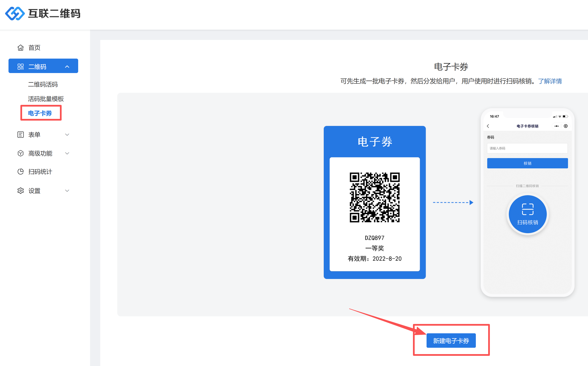
Task: Click the 互联二维码 logo icon
Action: coord(15,13)
